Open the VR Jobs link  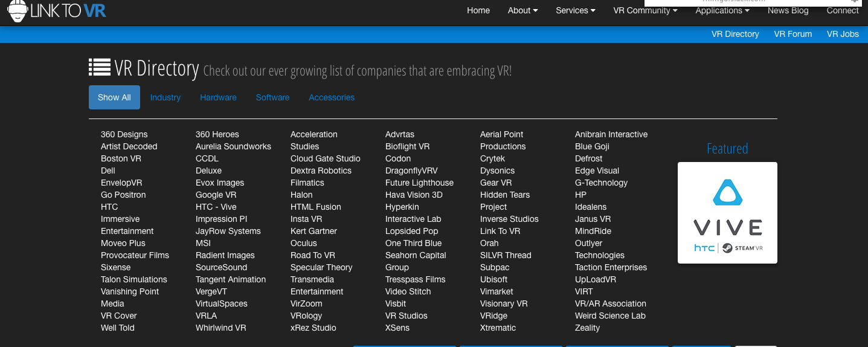[x=843, y=34]
